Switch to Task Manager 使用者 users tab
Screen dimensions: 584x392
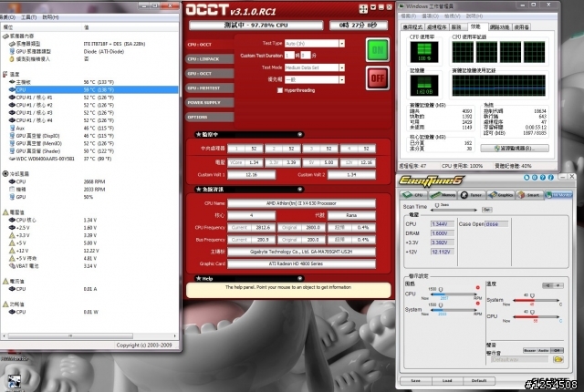pos(521,27)
